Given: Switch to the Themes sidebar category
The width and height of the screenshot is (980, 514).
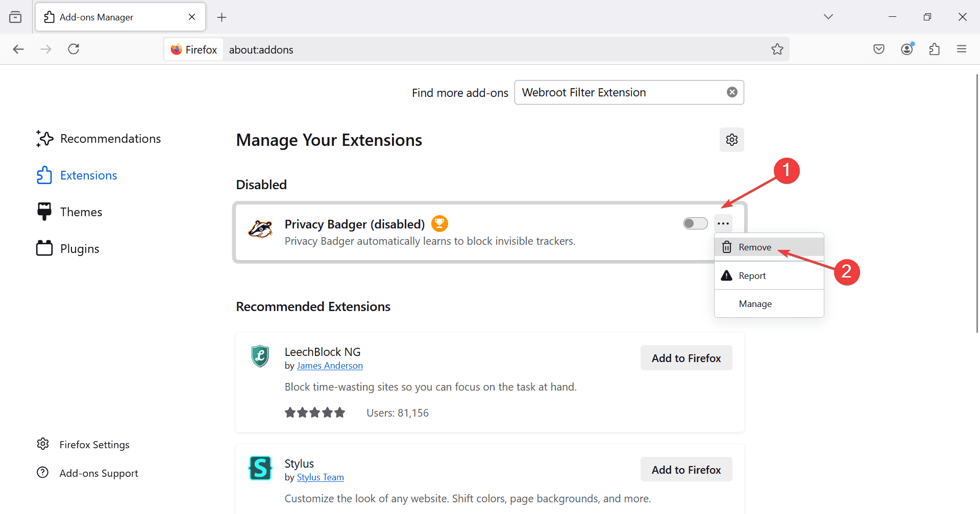Looking at the screenshot, I should pos(69,212).
